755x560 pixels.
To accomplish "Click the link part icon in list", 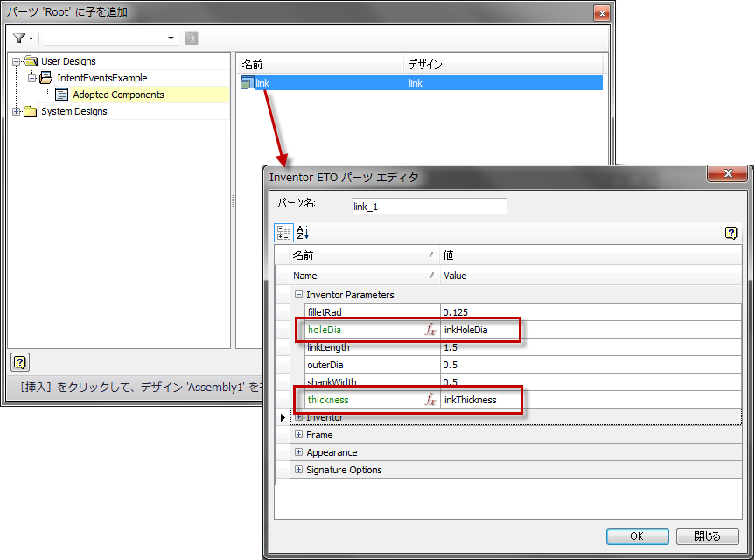I will click(x=247, y=83).
